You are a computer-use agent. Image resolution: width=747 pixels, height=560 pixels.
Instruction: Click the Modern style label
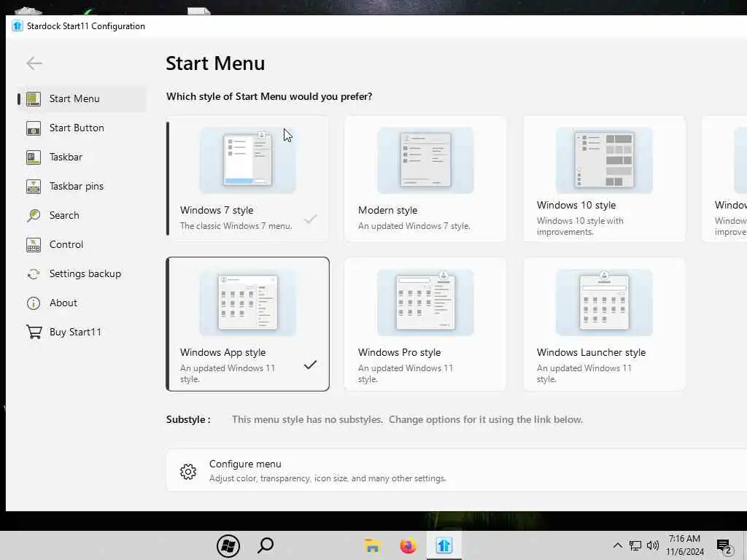click(x=388, y=210)
